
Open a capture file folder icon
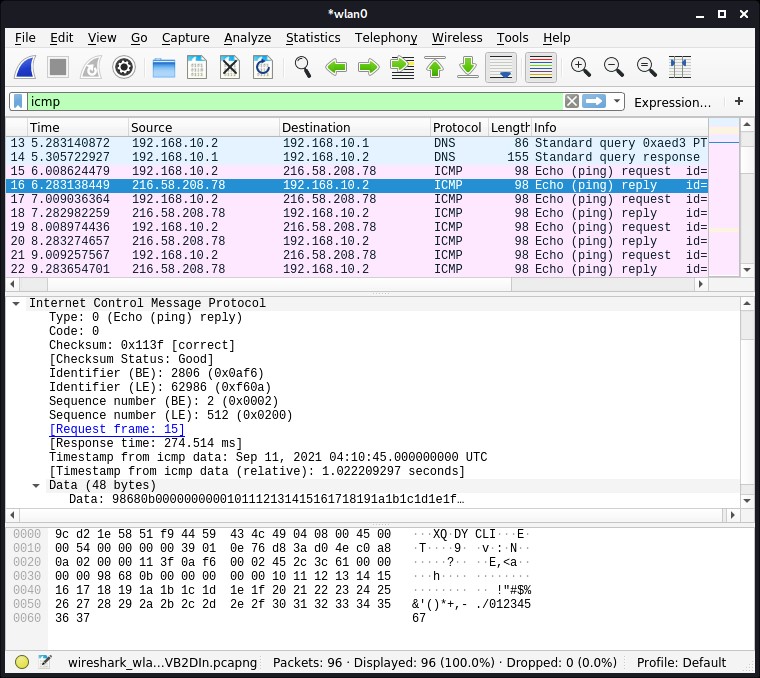point(164,67)
